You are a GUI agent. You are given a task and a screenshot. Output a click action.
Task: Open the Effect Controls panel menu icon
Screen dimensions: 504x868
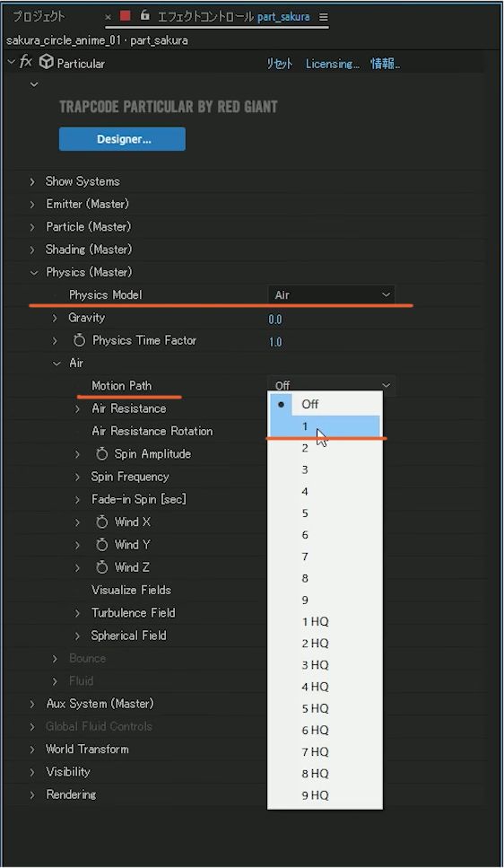coord(323,17)
